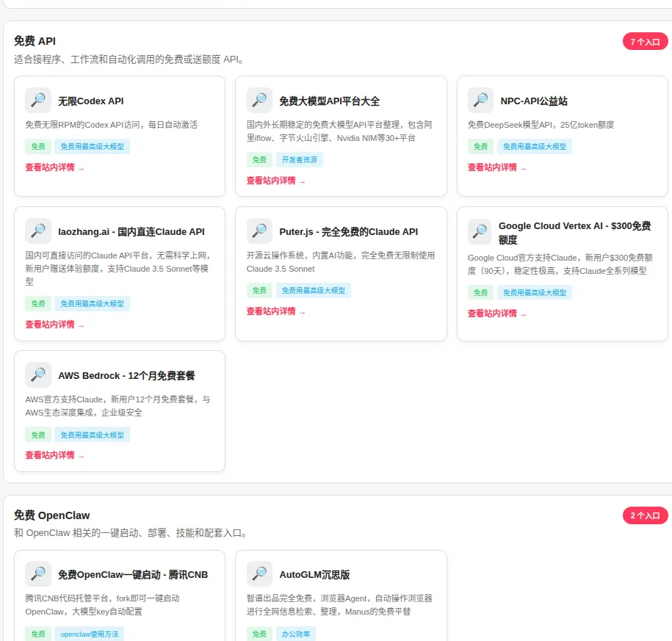Click description 免费无限RPM的Codex API访问
The width and height of the screenshot is (672, 641).
112,125
